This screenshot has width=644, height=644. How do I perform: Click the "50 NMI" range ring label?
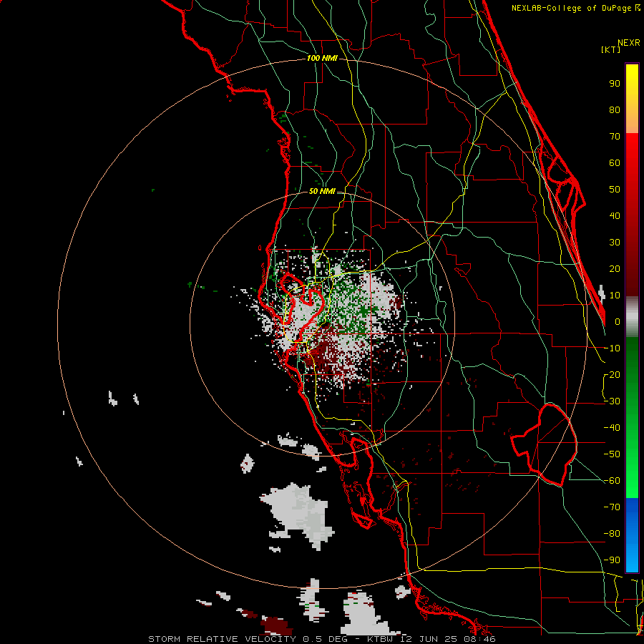pyautogui.click(x=321, y=191)
